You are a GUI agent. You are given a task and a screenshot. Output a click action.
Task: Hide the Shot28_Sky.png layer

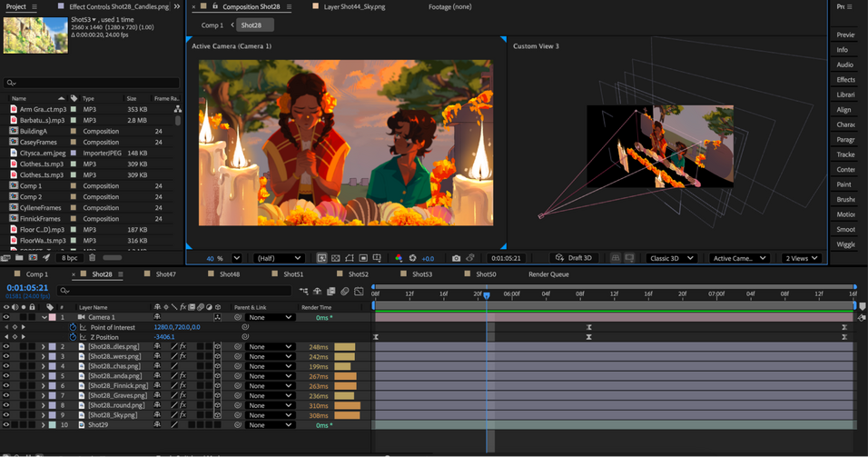pos(6,415)
